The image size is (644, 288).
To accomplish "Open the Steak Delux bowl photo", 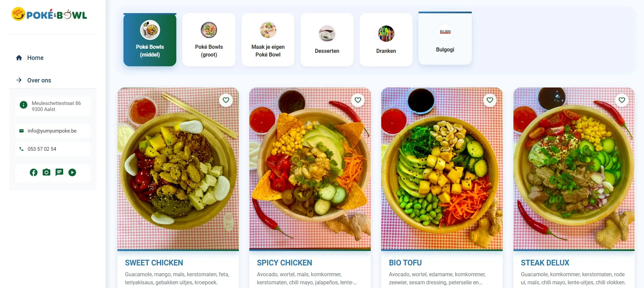I will [574, 169].
